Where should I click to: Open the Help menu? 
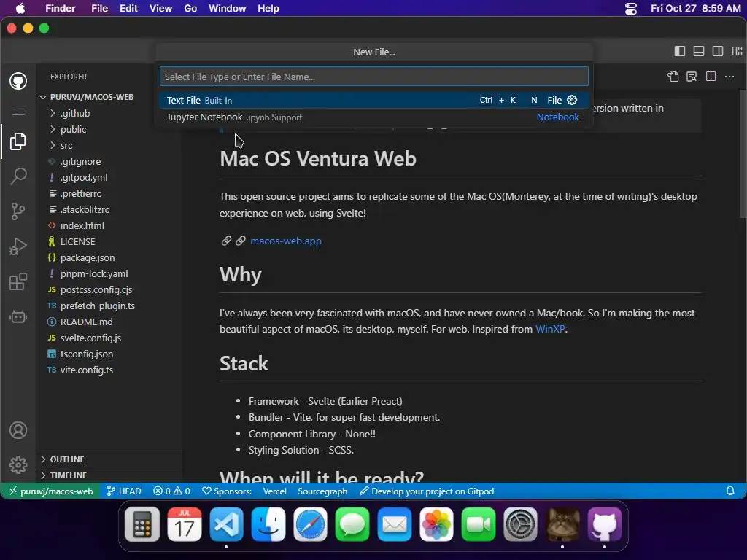click(268, 9)
